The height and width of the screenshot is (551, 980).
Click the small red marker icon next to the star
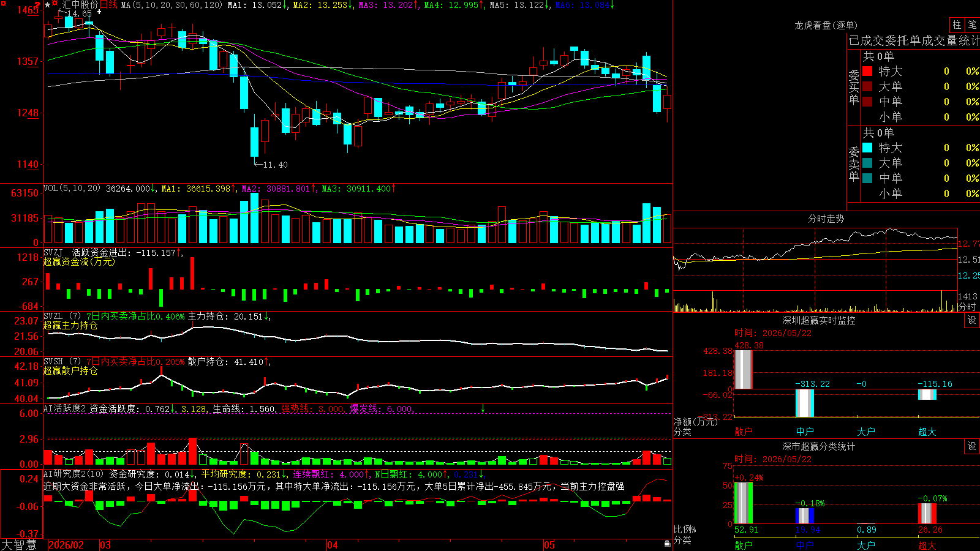click(x=55, y=4)
